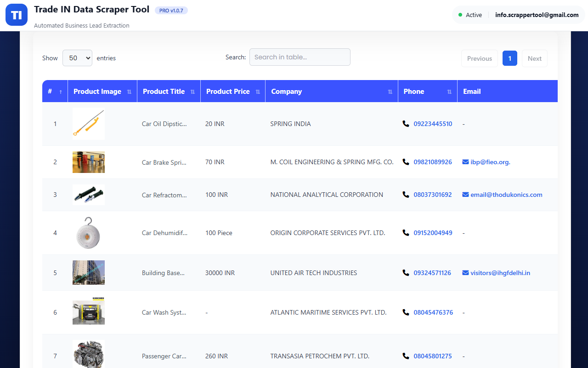Click the 260 INR price cell

tap(217, 356)
